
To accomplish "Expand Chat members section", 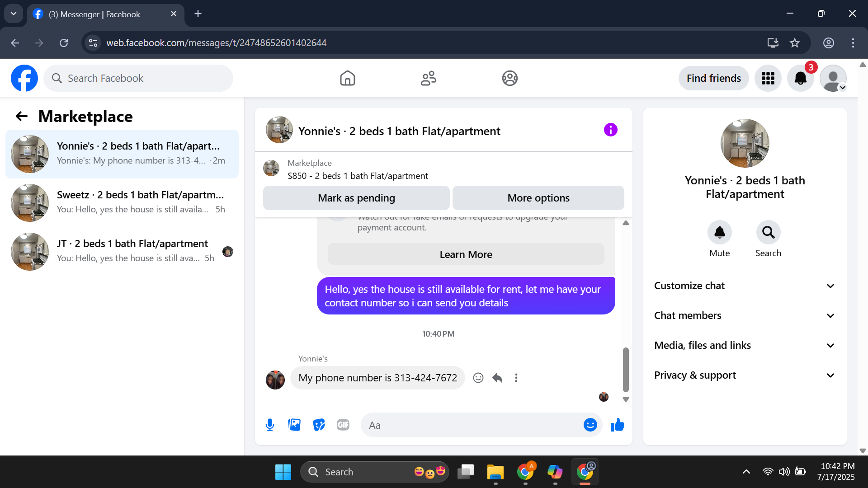I will tap(745, 316).
